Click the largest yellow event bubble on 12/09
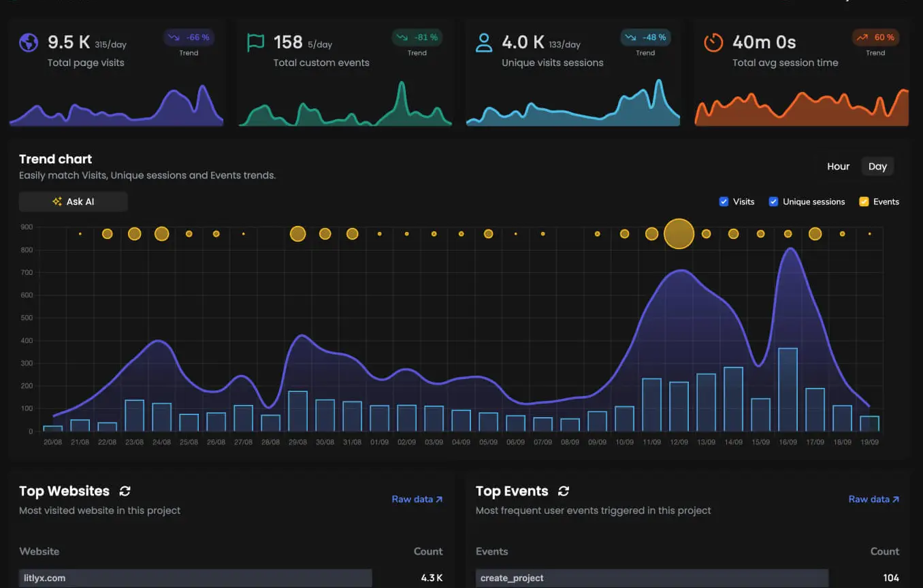Image resolution: width=923 pixels, height=588 pixels. coord(679,234)
